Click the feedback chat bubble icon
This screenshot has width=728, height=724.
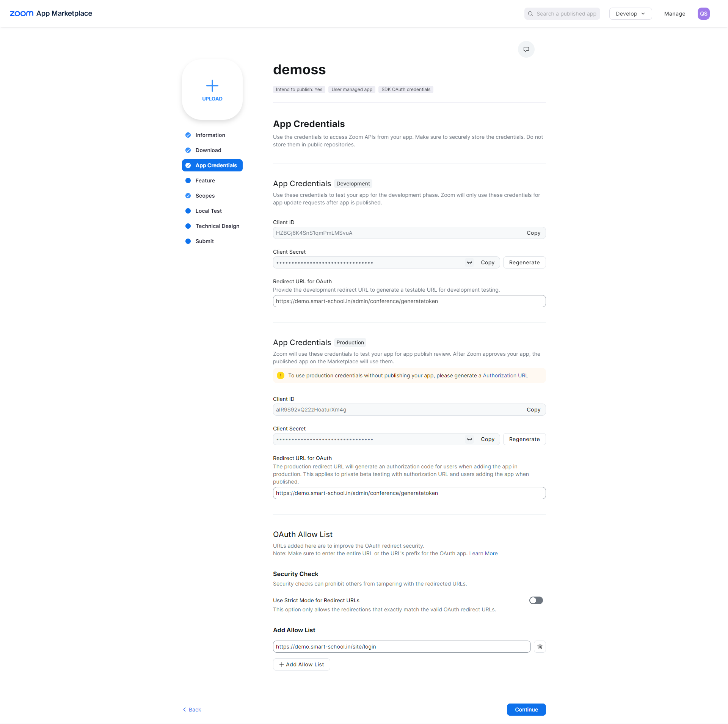coord(526,49)
